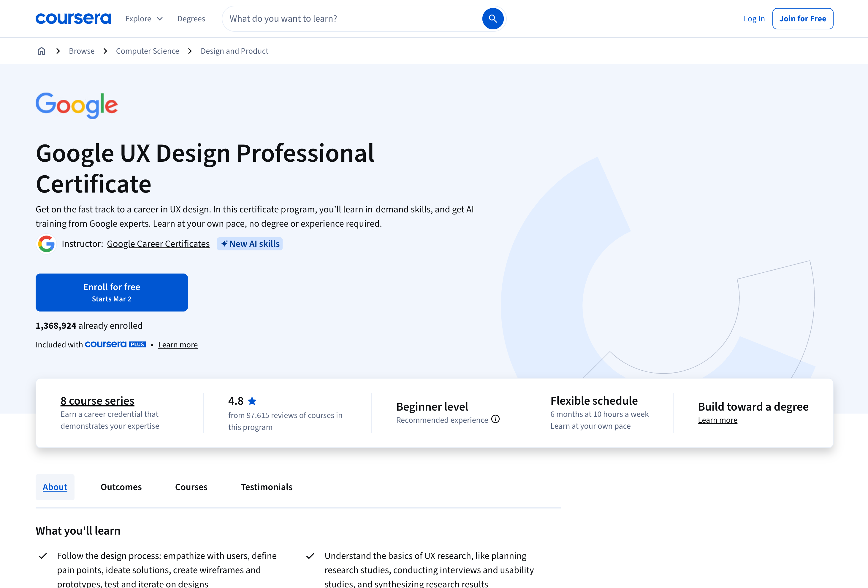This screenshot has width=868, height=588.
Task: Go to home via breadcrumb house icon
Action: [42, 51]
